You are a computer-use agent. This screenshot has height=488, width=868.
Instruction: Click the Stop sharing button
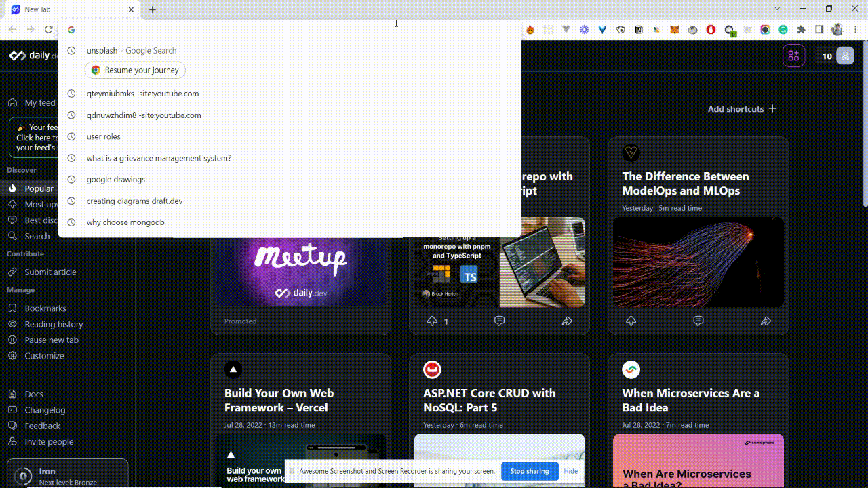coord(530,471)
